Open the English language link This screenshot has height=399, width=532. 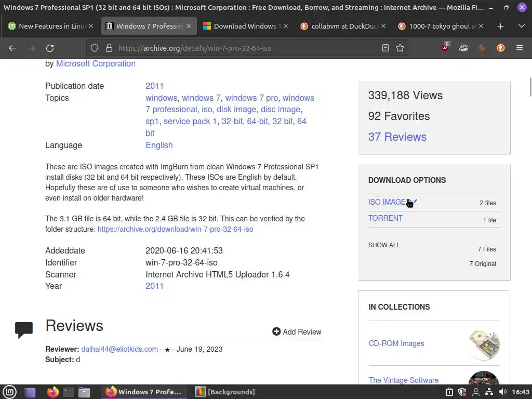click(159, 145)
